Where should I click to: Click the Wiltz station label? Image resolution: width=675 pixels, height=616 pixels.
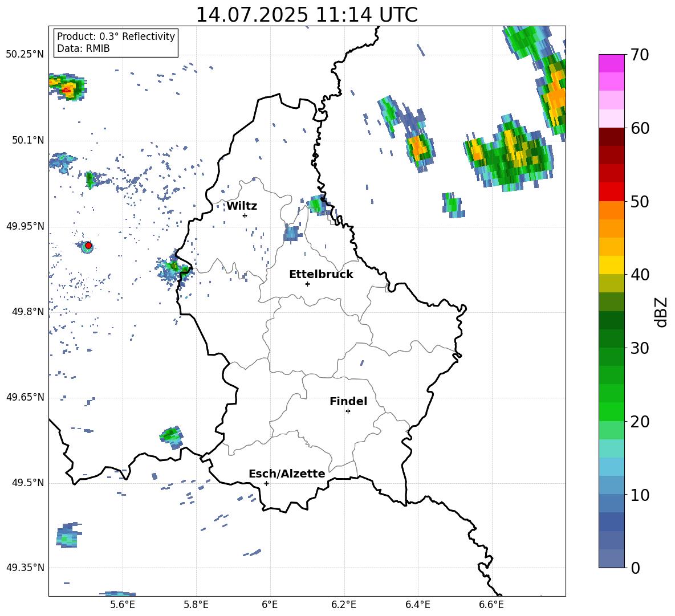point(242,206)
